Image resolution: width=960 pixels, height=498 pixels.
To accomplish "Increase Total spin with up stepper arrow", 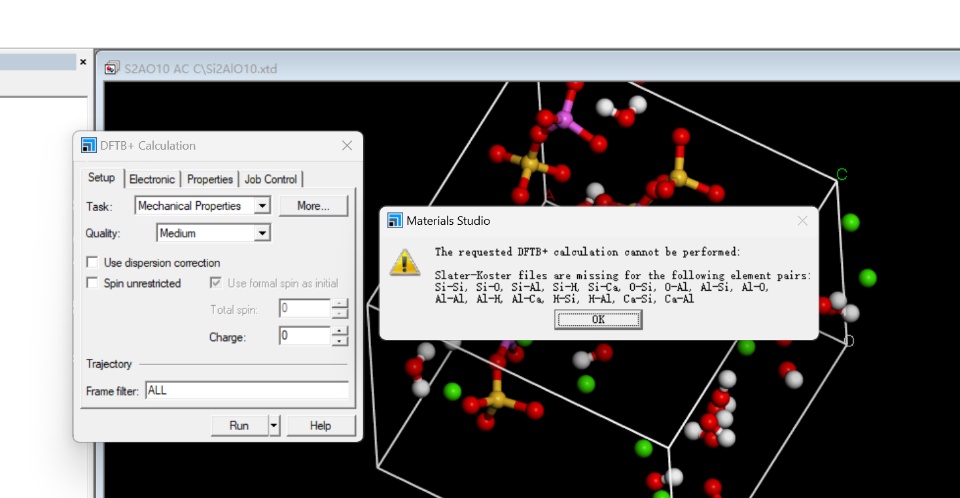I will (x=340, y=304).
